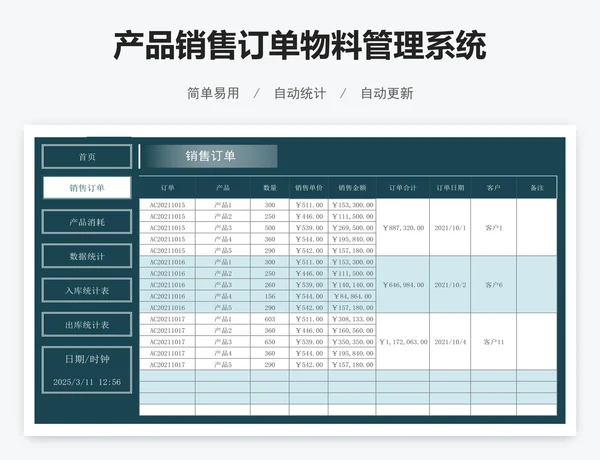The height and width of the screenshot is (460, 600).
Task: Click the 销售金额 column header
Action: click(x=352, y=188)
